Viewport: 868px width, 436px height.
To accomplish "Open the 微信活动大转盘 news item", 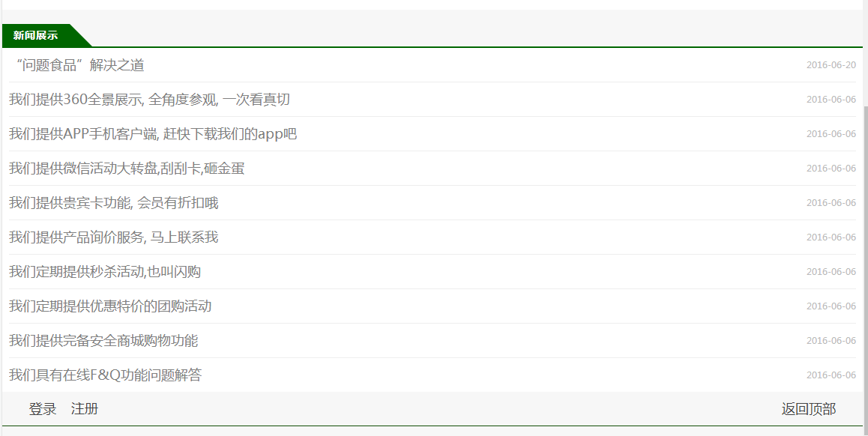I will (127, 169).
